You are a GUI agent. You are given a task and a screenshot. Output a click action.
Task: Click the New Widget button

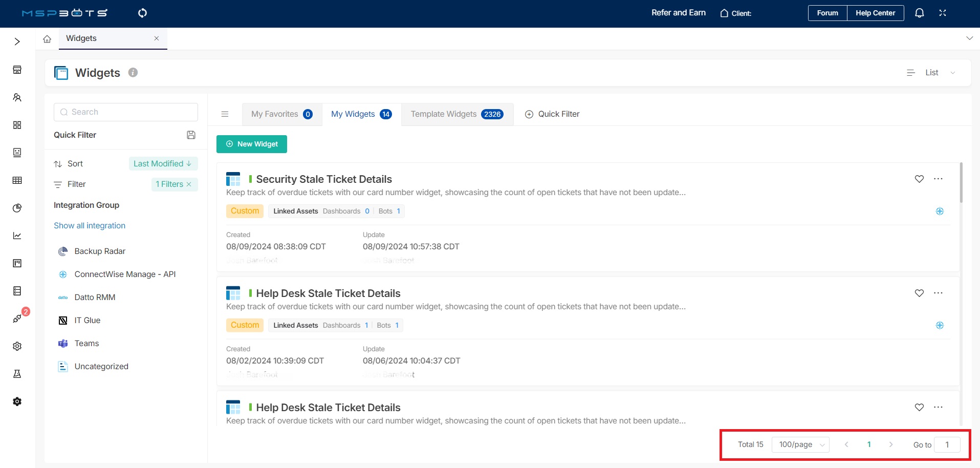click(x=251, y=144)
